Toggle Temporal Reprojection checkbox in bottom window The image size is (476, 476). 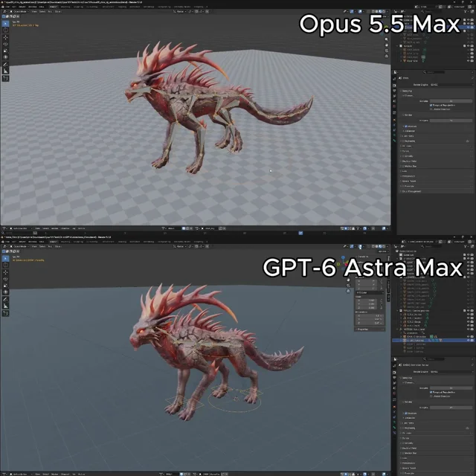click(431, 392)
